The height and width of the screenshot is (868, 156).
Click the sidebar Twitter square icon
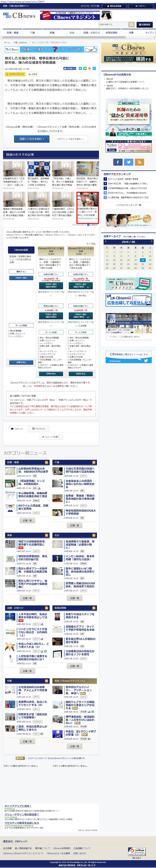pos(129,162)
